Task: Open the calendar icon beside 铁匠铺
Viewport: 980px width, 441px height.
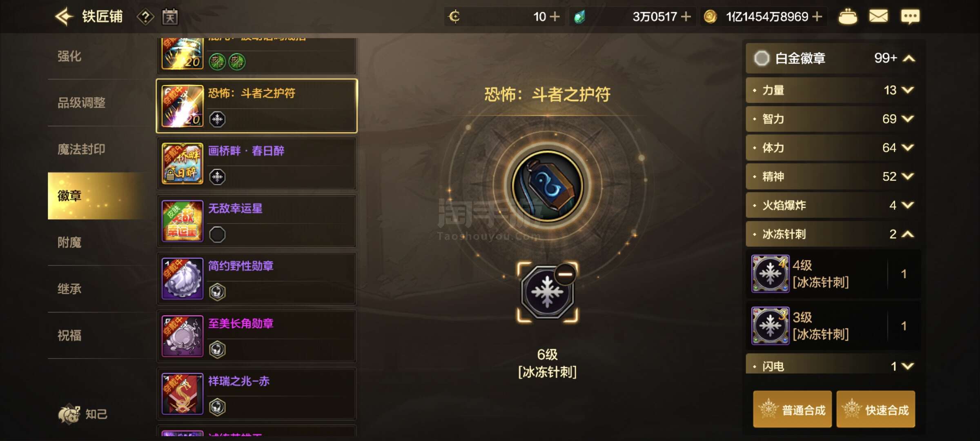Action: [x=170, y=17]
